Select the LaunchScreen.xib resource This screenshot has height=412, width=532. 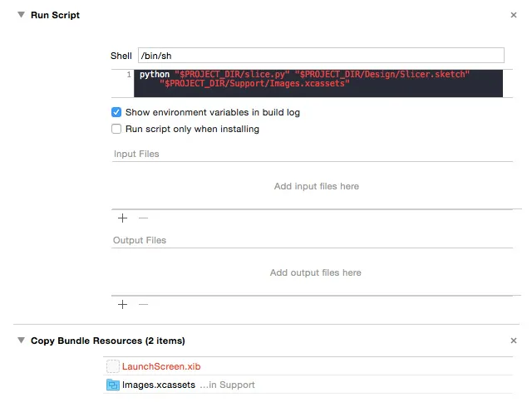(x=161, y=366)
